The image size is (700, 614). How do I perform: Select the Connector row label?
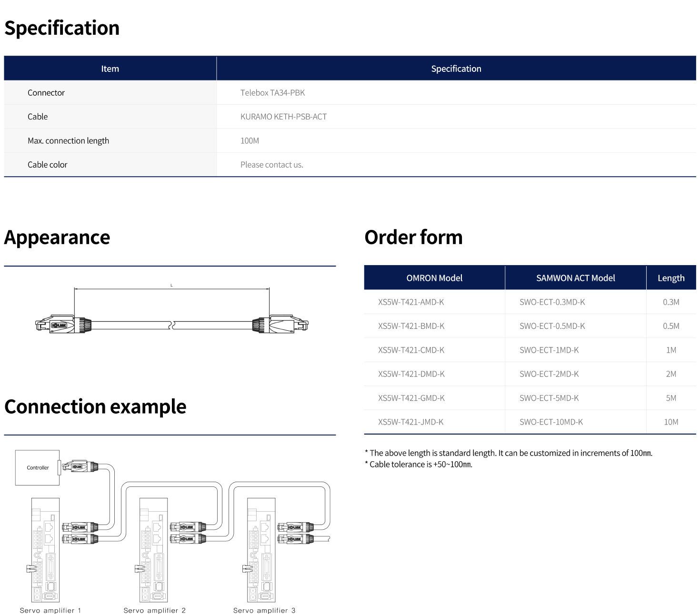(46, 93)
